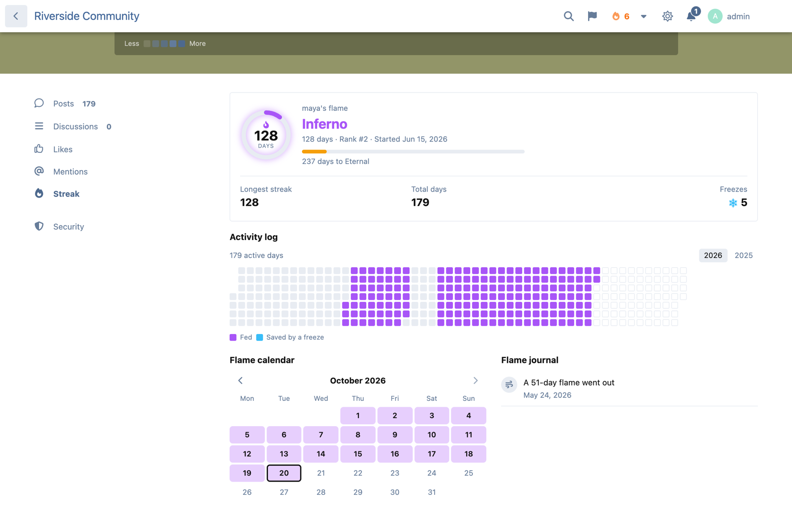Open the notifications bell icon
This screenshot has width=792, height=532.
click(x=692, y=16)
